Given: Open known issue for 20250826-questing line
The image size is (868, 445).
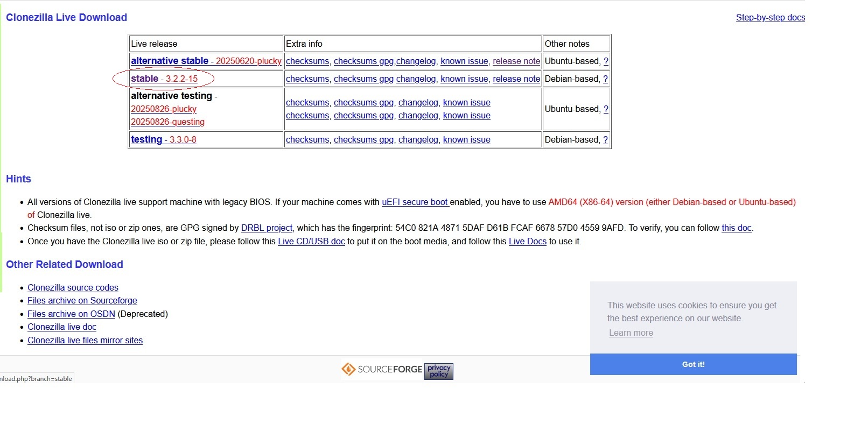Looking at the screenshot, I should [467, 116].
